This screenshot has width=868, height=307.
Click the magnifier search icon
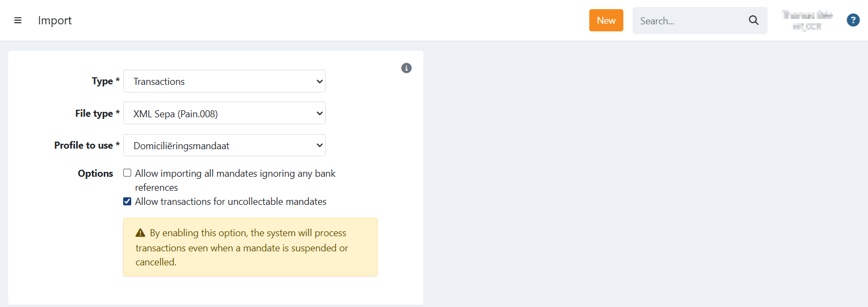[753, 21]
